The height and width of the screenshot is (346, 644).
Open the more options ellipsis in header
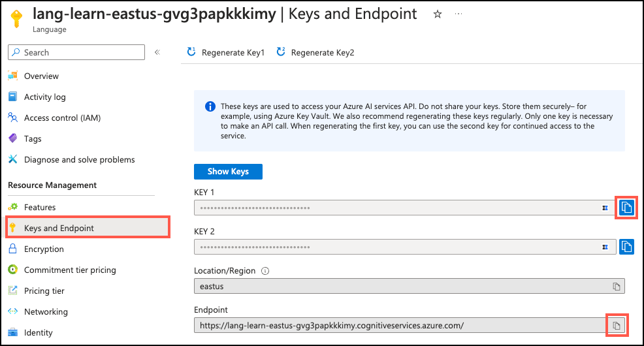pos(459,14)
